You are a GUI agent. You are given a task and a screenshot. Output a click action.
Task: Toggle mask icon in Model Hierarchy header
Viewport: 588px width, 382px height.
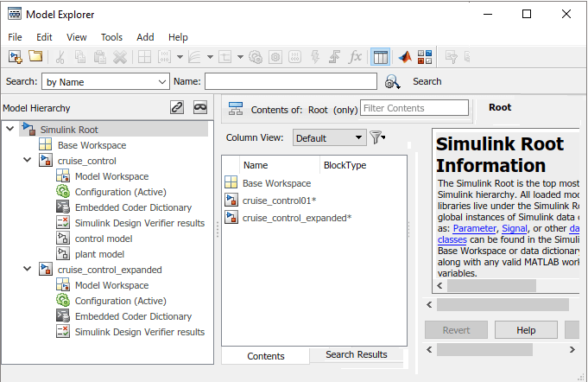pos(200,108)
